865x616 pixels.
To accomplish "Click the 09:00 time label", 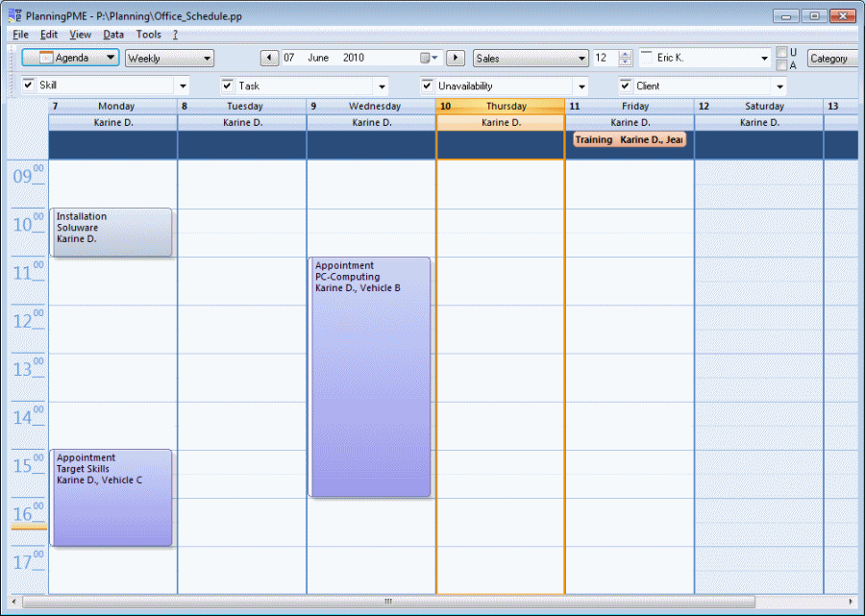I will [28, 175].
